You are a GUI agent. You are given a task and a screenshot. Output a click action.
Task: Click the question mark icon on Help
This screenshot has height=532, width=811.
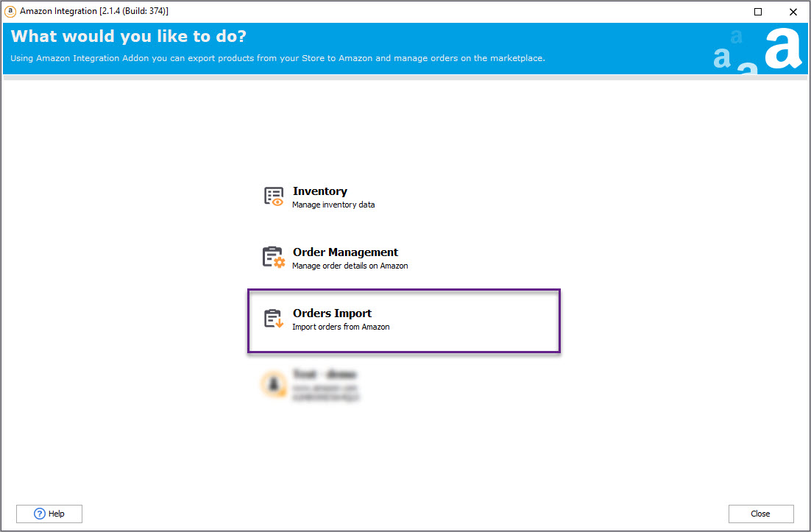[x=40, y=514]
